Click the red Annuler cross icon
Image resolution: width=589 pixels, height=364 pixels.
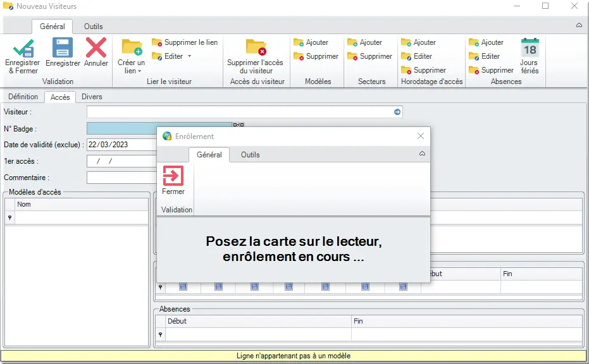point(96,47)
